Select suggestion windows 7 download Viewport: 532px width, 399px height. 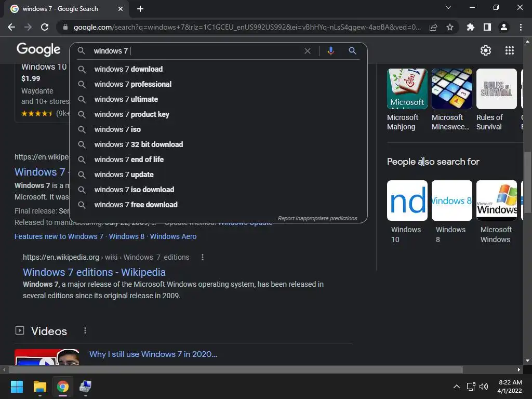[218, 69]
